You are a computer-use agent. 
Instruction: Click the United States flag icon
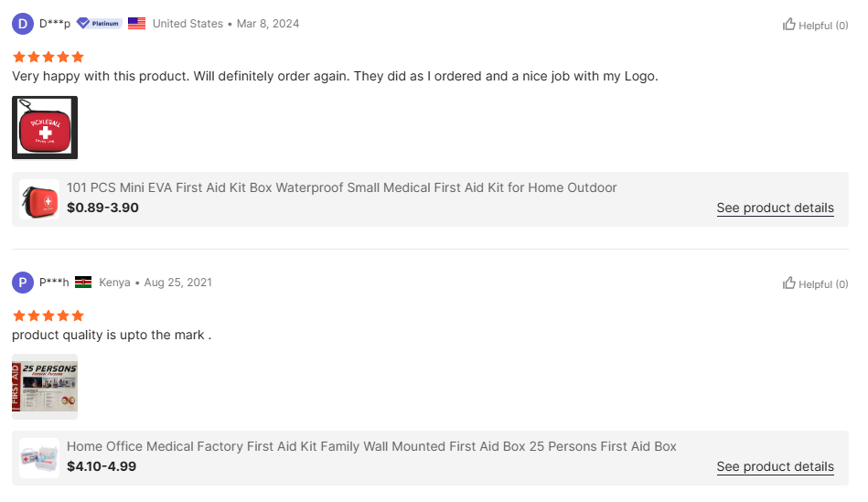click(137, 24)
